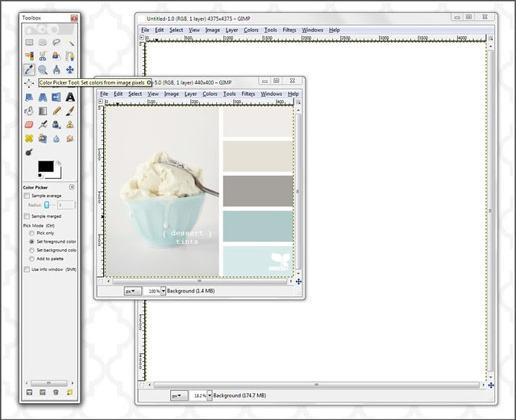
Task: Open Filters menu in the 440x400 window
Action: (x=248, y=94)
